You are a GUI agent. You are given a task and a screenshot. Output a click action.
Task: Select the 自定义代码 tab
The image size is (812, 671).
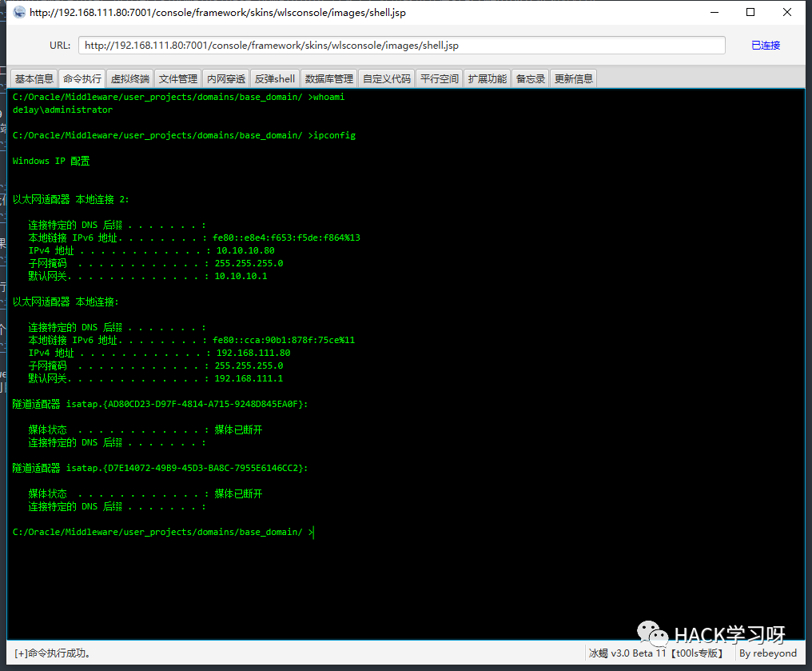click(387, 78)
